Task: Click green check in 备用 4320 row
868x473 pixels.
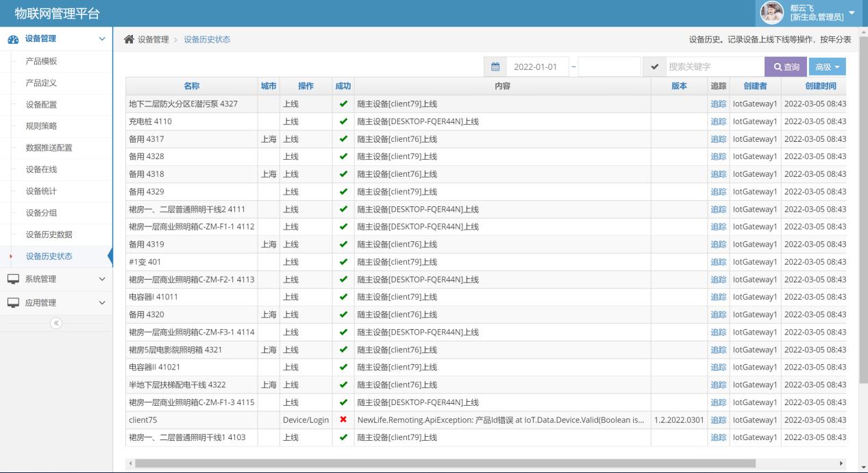Action: [343, 315]
